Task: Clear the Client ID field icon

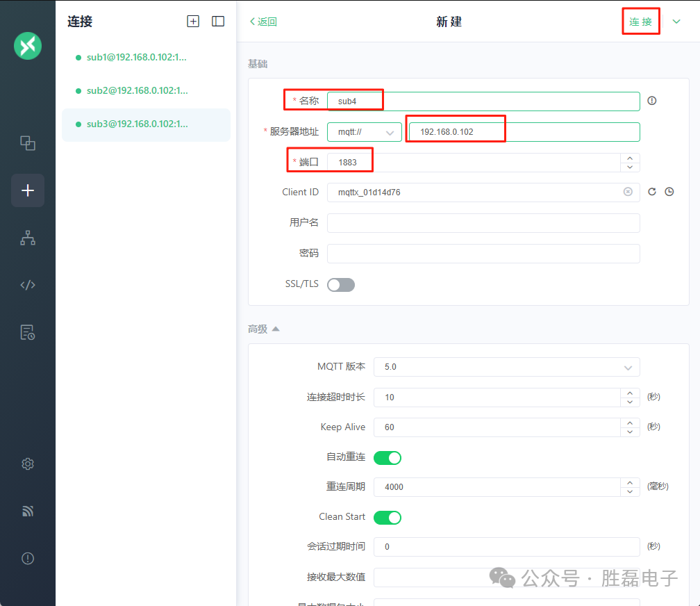Action: (x=628, y=192)
